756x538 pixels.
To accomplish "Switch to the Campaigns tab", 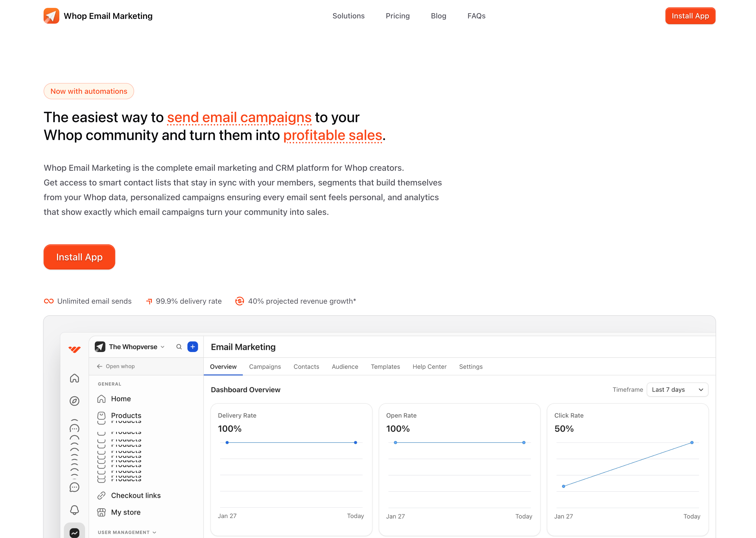I will pyautogui.click(x=265, y=367).
